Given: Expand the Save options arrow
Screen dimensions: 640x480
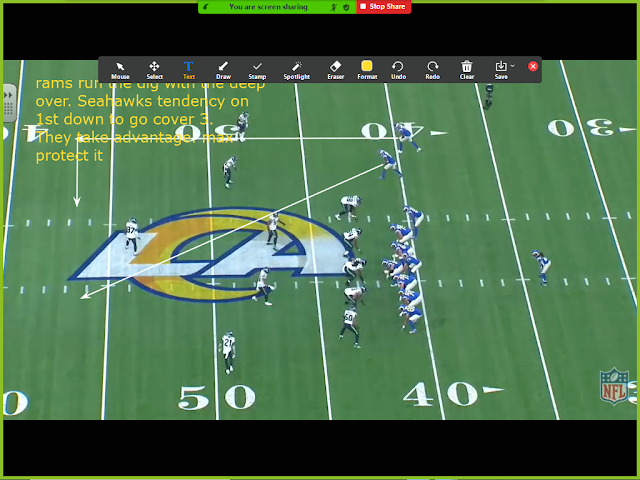Looking at the screenshot, I should [x=513, y=66].
